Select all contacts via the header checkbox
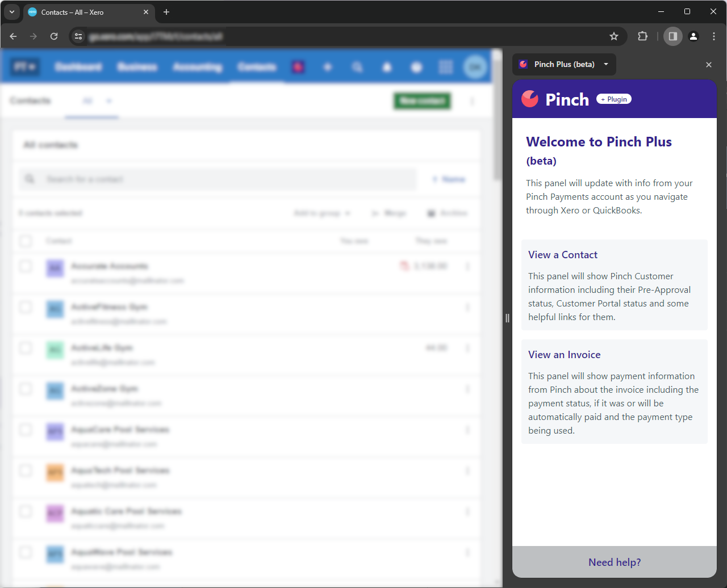The image size is (727, 588). pos(26,241)
